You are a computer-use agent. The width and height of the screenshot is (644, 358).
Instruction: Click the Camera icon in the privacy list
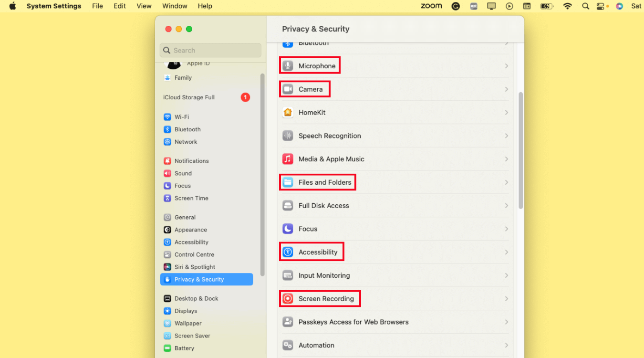(288, 89)
